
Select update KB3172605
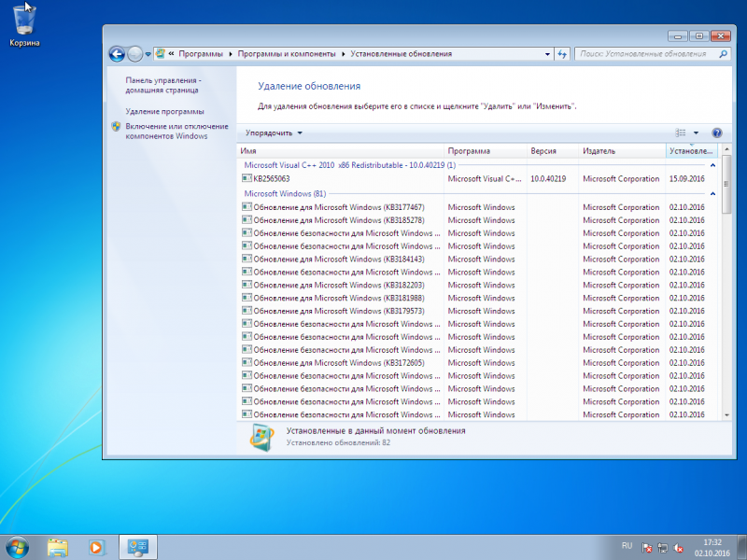[477, 362]
